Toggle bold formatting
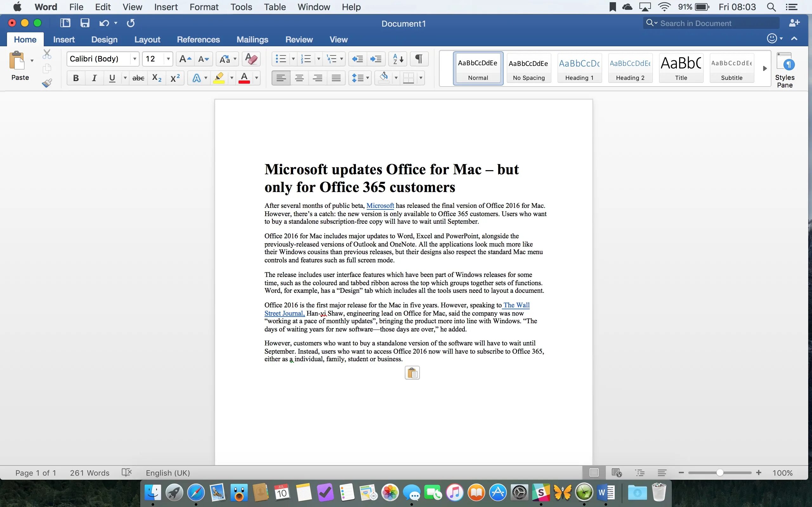 click(x=76, y=78)
